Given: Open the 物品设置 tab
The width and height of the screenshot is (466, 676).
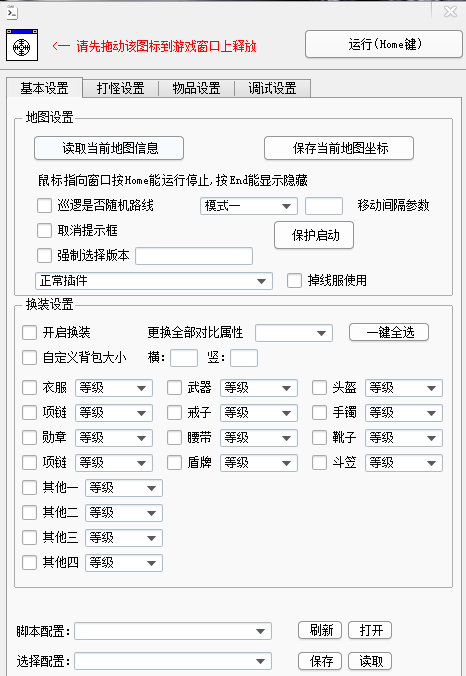Looking at the screenshot, I should (196, 88).
